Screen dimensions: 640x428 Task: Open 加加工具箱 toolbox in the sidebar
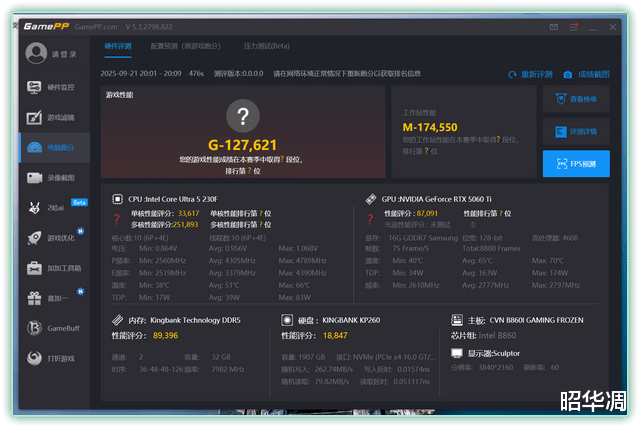pos(54,268)
